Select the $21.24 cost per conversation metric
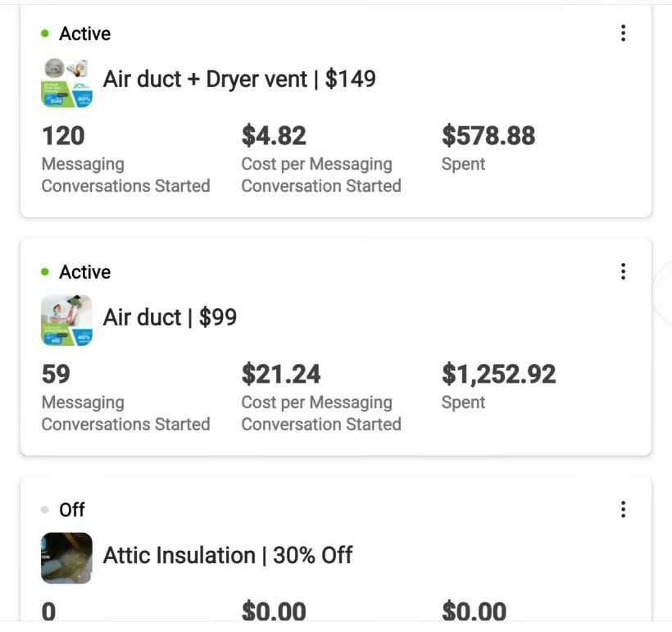Screen dimensions: 672x632 click(x=281, y=375)
